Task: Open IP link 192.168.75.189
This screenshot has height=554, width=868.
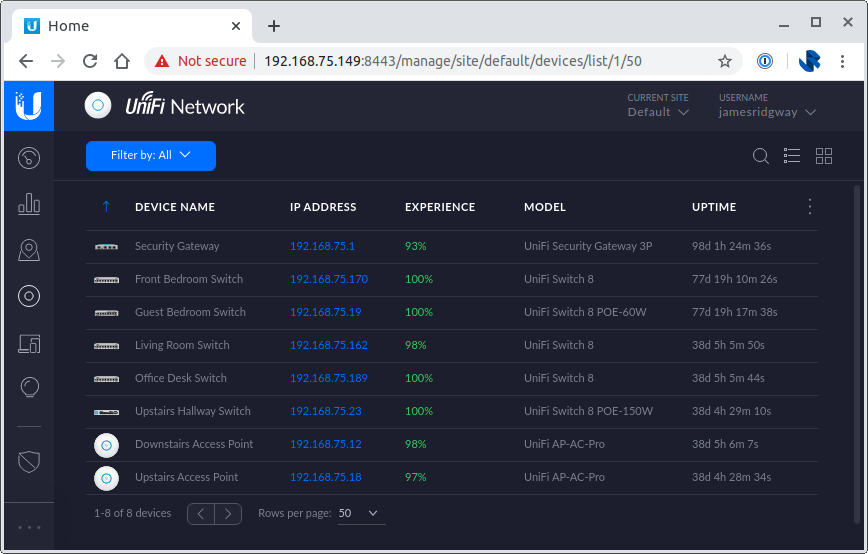Action: coord(329,379)
